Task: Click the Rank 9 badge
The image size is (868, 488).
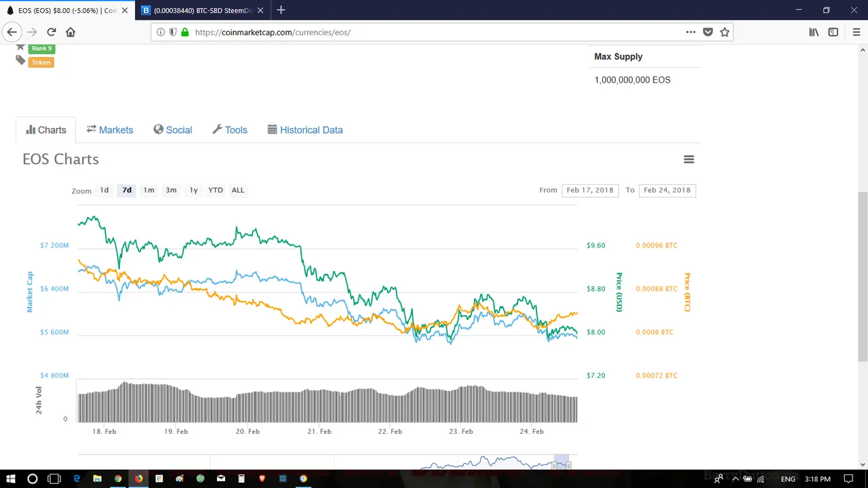Action: coord(41,48)
